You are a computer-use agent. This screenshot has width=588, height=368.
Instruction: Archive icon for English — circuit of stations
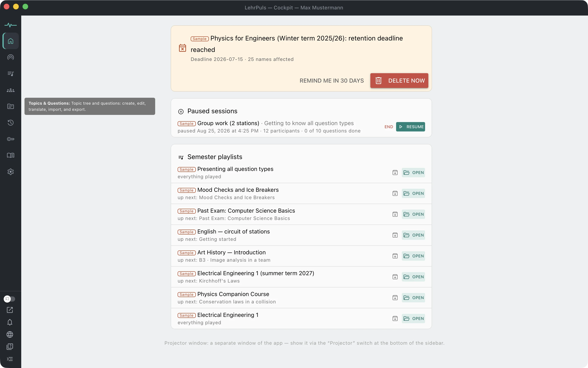395,235
